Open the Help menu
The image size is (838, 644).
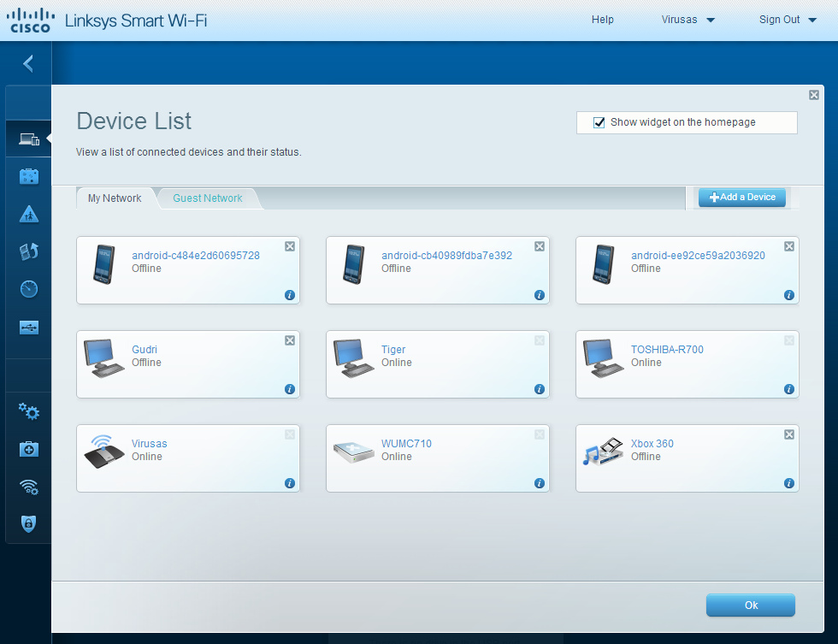tap(602, 20)
